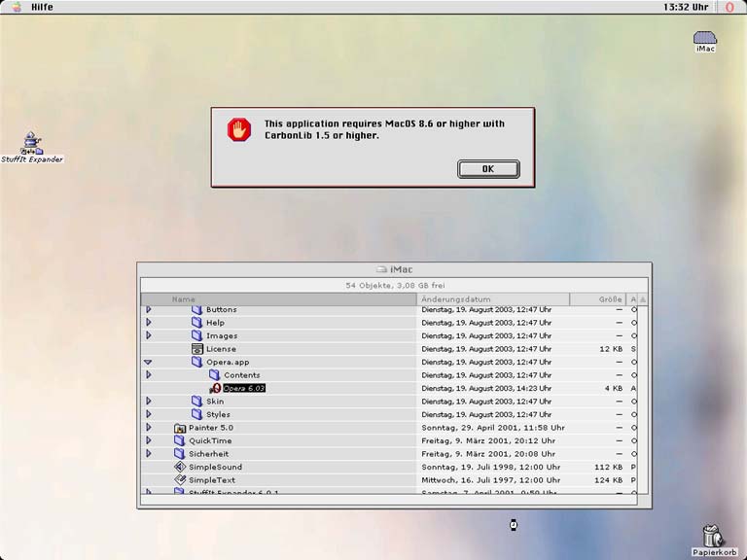The height and width of the screenshot is (560, 747).
Task: Select the Papierkorb trash icon
Action: coord(712,534)
